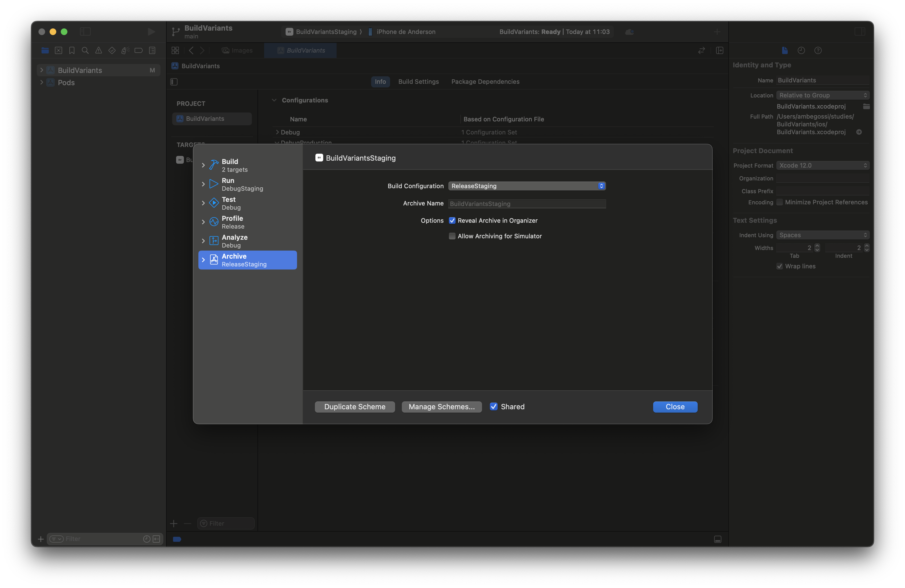Screen dimensions: 905x588
Task: Click the swap editor arrows icon
Action: click(702, 50)
